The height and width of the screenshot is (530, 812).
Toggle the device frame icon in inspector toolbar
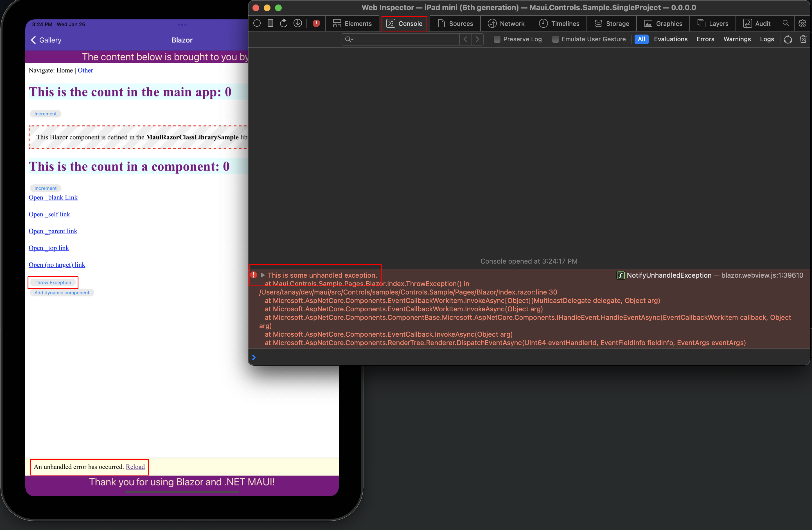(270, 23)
